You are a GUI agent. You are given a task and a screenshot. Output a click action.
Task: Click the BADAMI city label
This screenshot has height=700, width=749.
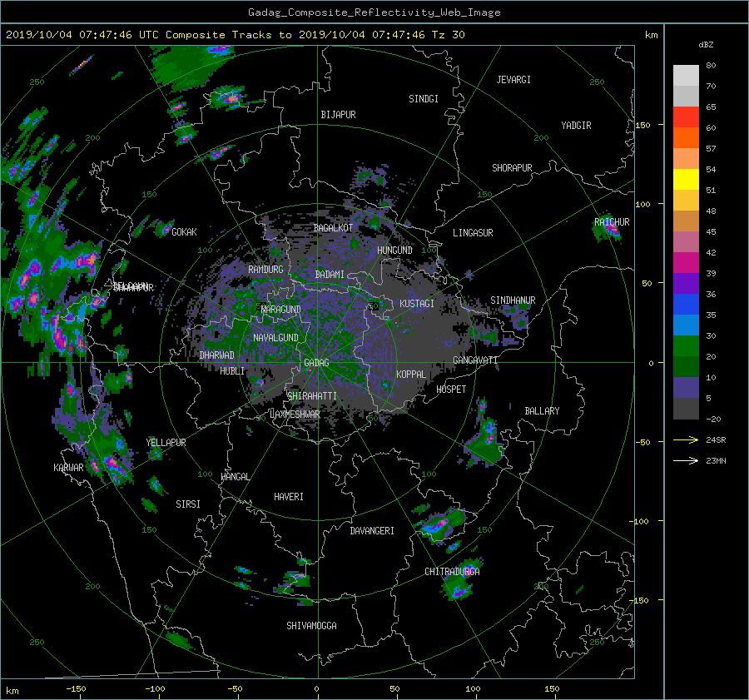(x=330, y=275)
